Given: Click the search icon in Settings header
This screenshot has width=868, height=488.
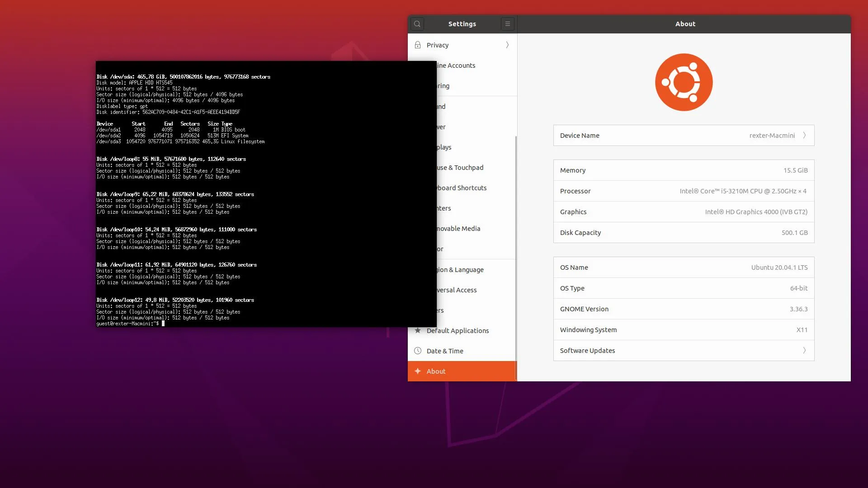Looking at the screenshot, I should tap(417, 24).
